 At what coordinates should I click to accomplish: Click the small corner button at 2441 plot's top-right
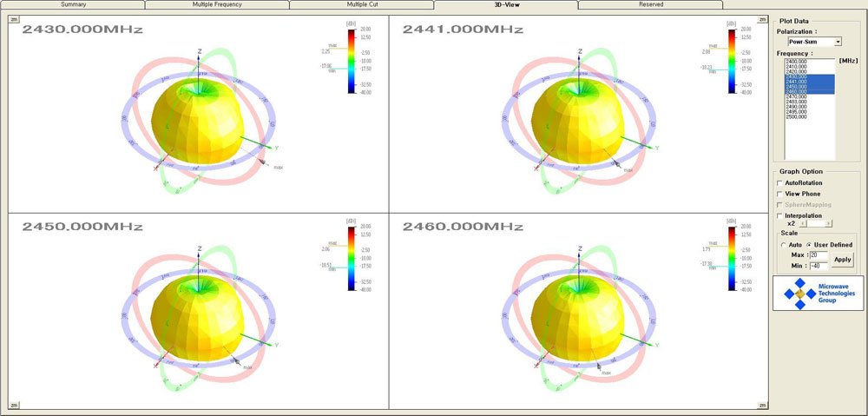pos(763,18)
